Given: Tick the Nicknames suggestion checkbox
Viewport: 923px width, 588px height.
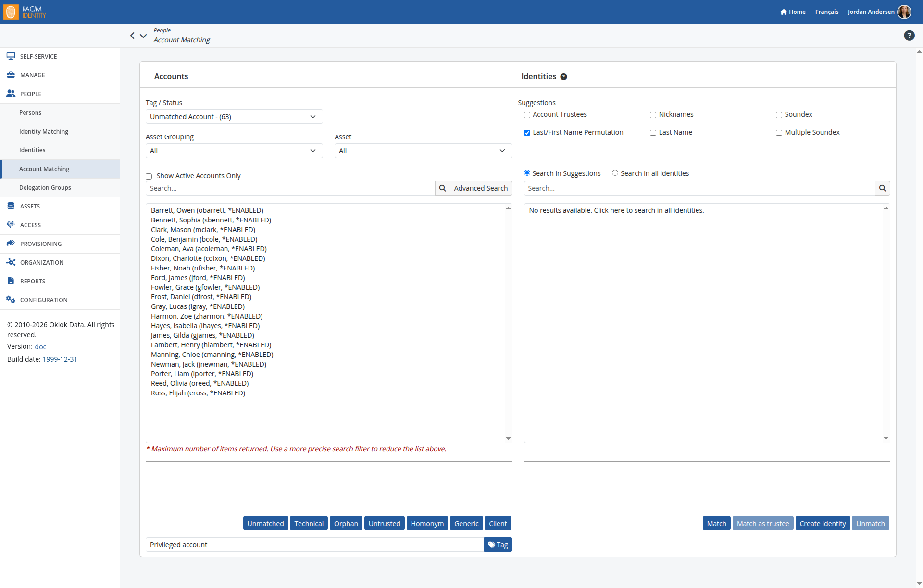Looking at the screenshot, I should tap(653, 115).
